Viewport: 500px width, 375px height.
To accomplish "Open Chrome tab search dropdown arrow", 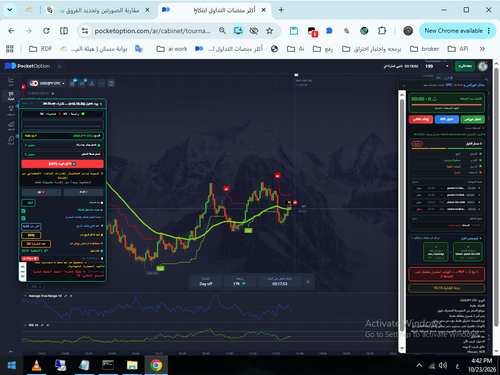I will [x=10, y=10].
